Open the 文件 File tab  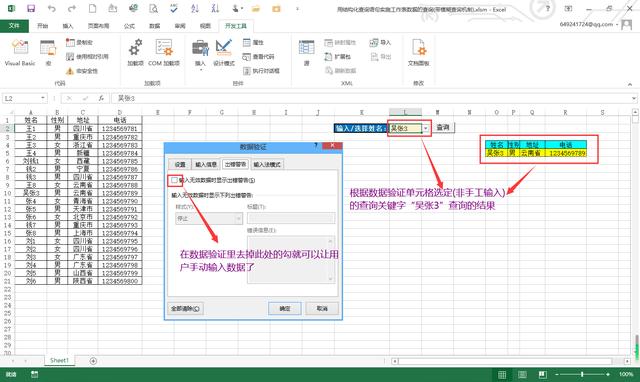pyautogui.click(x=14, y=26)
